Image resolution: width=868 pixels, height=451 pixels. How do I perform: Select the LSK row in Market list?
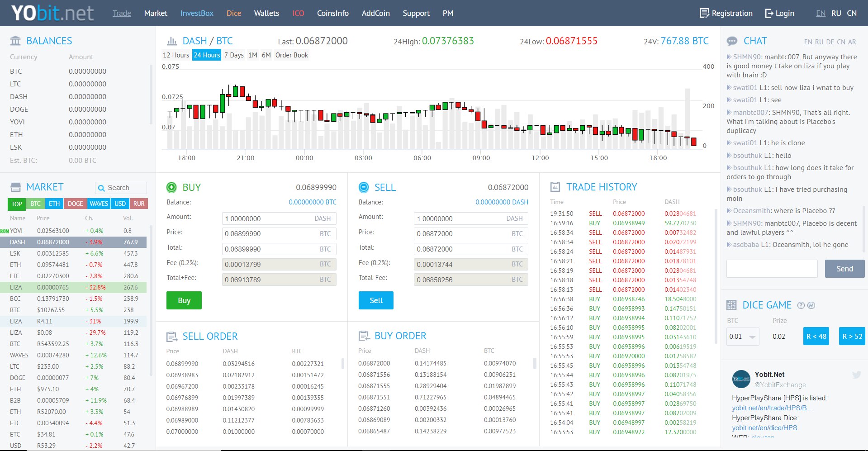73,253
